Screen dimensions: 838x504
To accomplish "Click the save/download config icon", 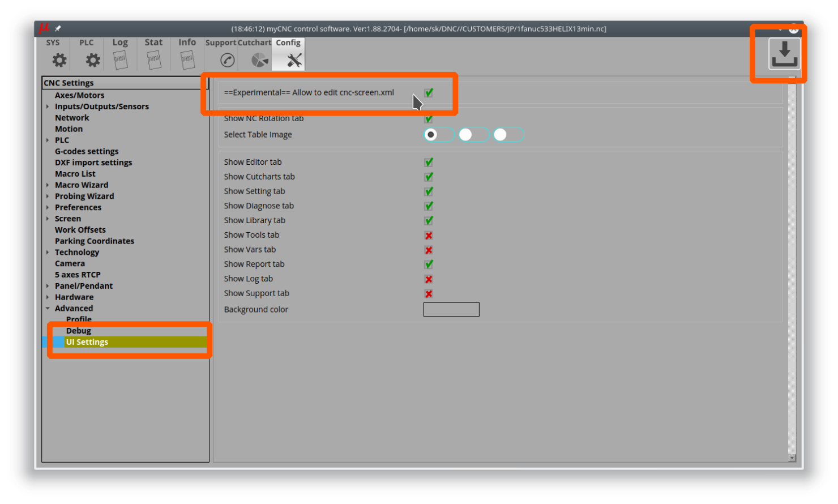I will pos(784,54).
